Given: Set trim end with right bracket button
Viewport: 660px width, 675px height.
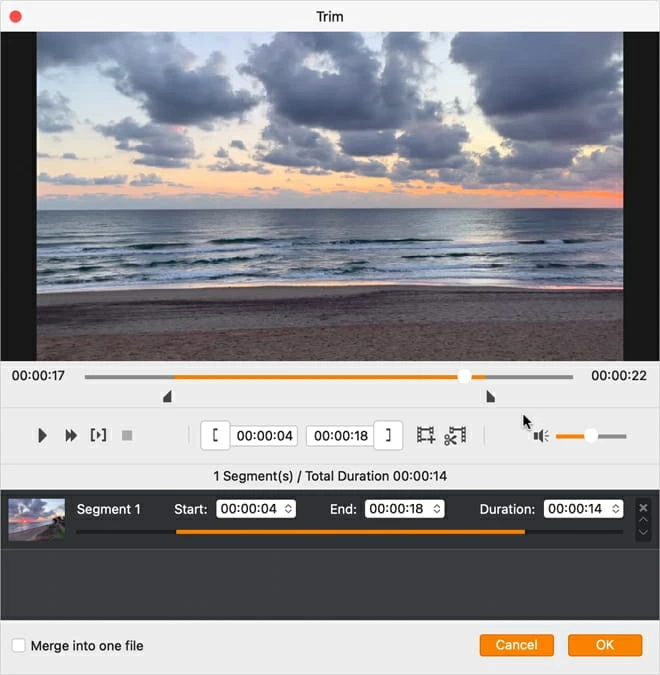Looking at the screenshot, I should 388,435.
